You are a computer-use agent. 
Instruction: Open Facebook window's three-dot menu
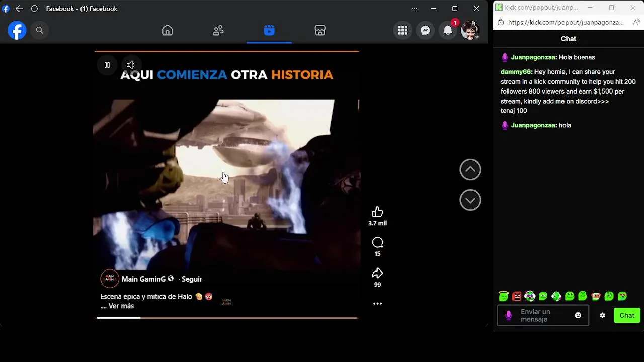click(x=414, y=9)
